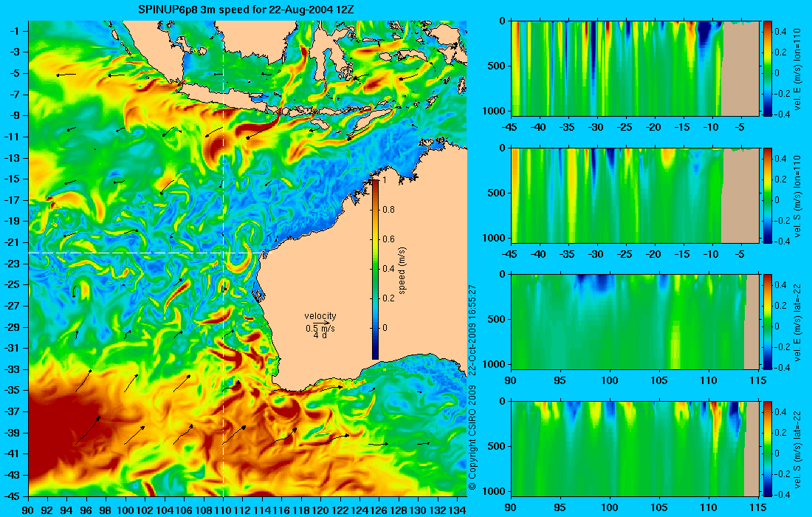Open the eastward velocity section plot at lat=-22
Image resolution: width=812 pixels, height=517 pixels.
coord(635,322)
